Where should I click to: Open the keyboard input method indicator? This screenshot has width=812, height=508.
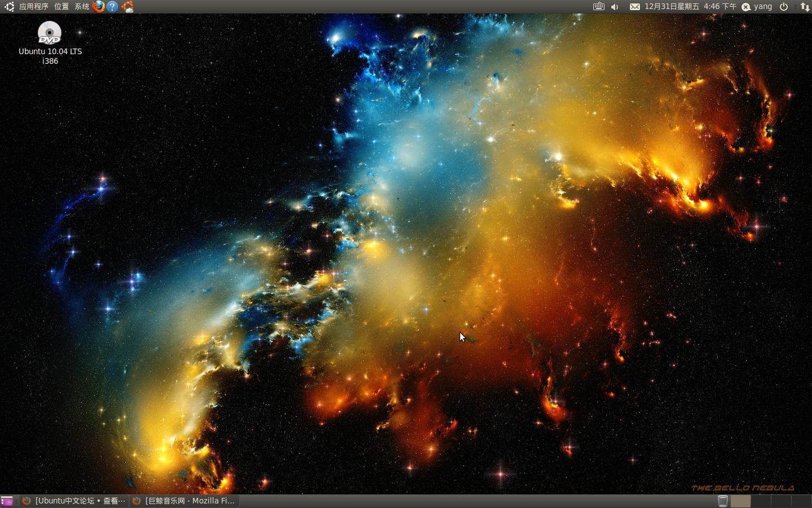point(599,7)
